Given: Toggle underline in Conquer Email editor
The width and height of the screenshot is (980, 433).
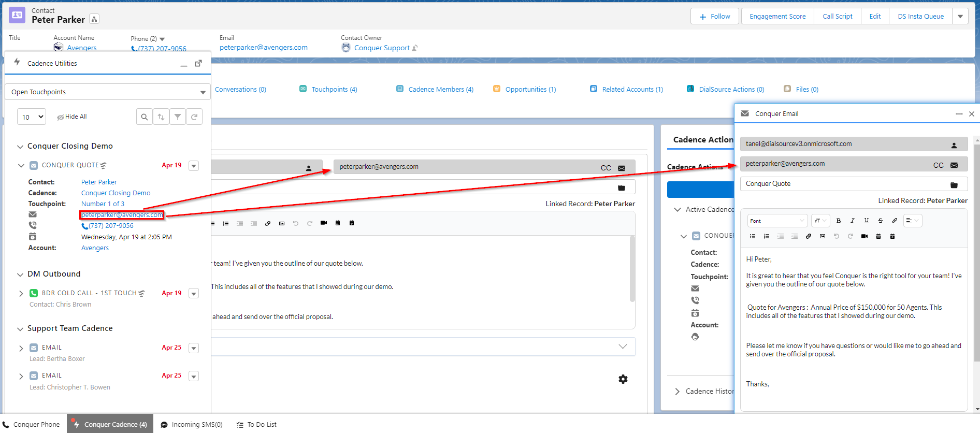Looking at the screenshot, I should click(x=867, y=221).
